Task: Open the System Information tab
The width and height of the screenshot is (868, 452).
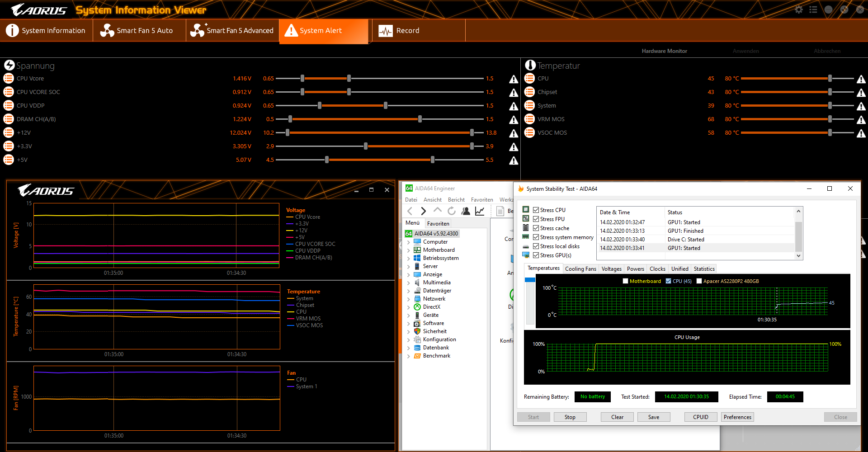Action: click(x=46, y=31)
